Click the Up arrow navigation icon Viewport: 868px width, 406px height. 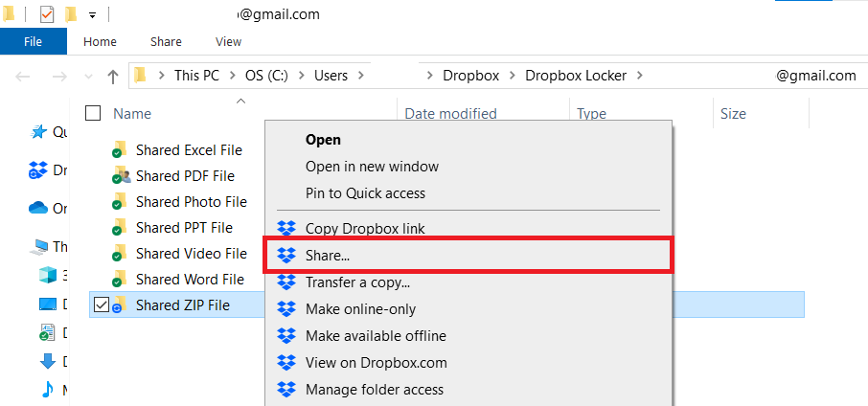113,77
